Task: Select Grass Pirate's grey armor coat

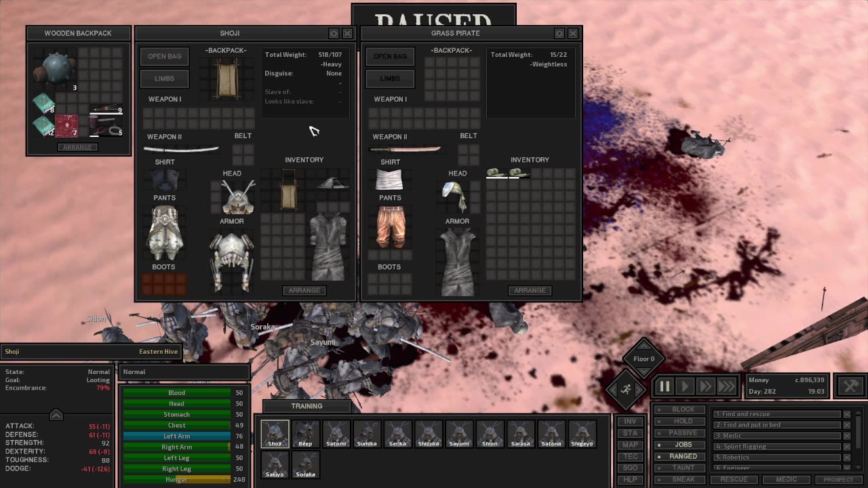Action: (458, 262)
